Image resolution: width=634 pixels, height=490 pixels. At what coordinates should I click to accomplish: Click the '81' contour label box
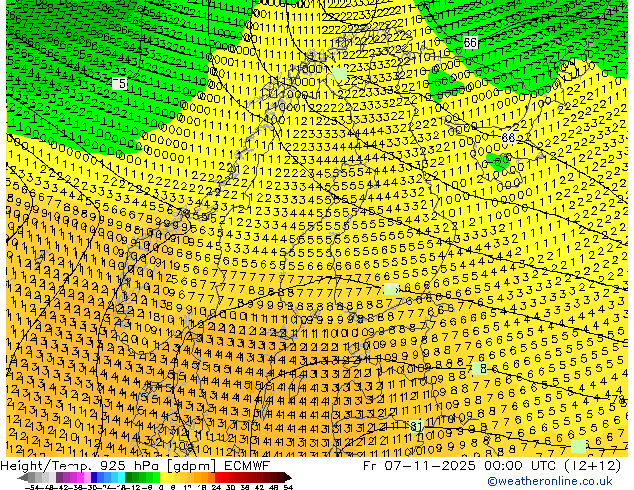pyautogui.click(x=416, y=427)
